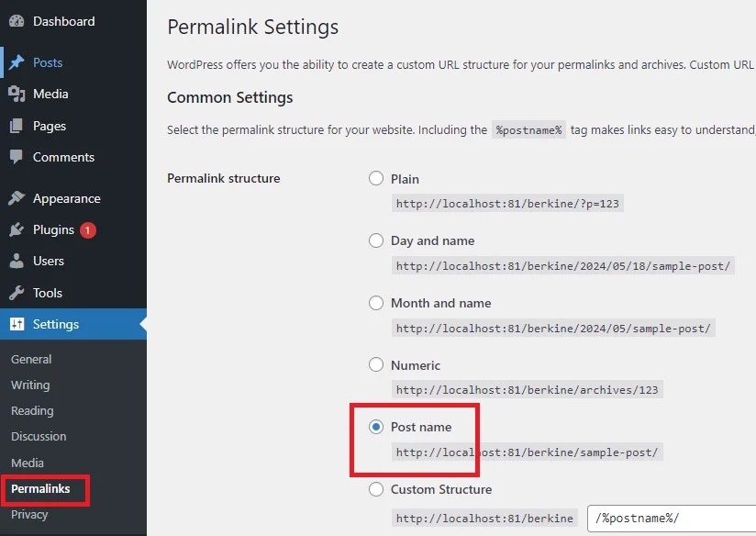Select the Settings gear icon
The height and width of the screenshot is (536, 756).
(17, 324)
